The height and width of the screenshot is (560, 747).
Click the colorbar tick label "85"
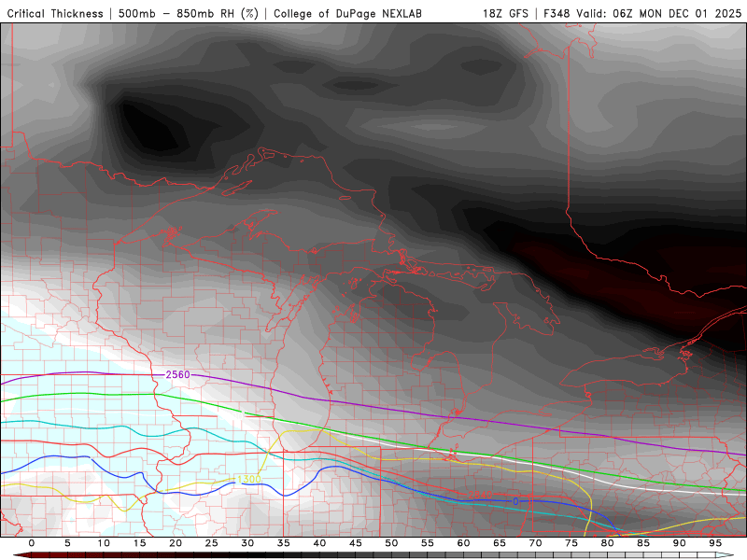tap(643, 543)
